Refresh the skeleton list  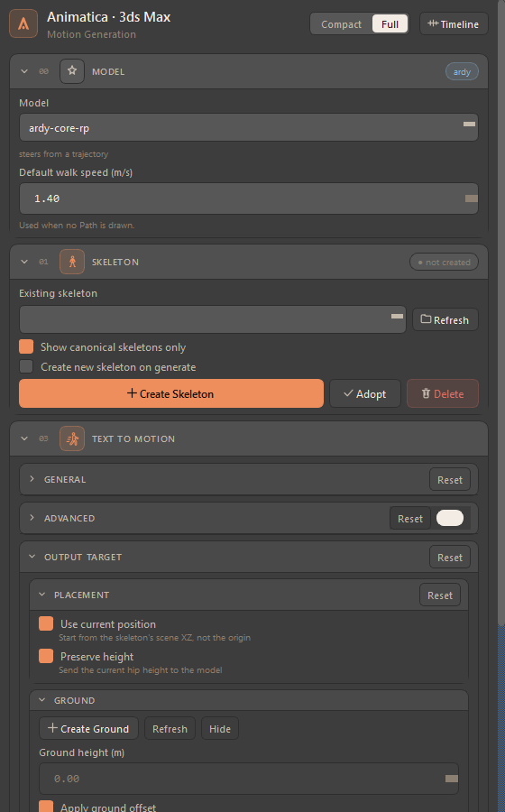(445, 319)
